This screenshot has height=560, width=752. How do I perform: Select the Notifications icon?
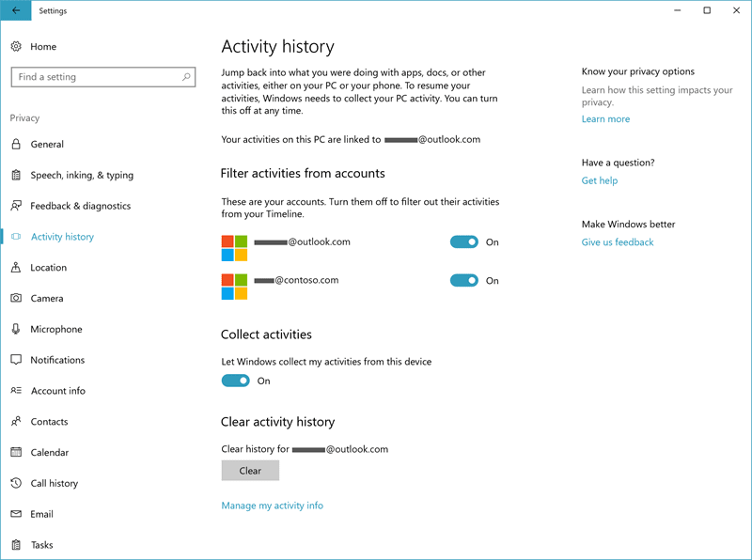(x=16, y=360)
